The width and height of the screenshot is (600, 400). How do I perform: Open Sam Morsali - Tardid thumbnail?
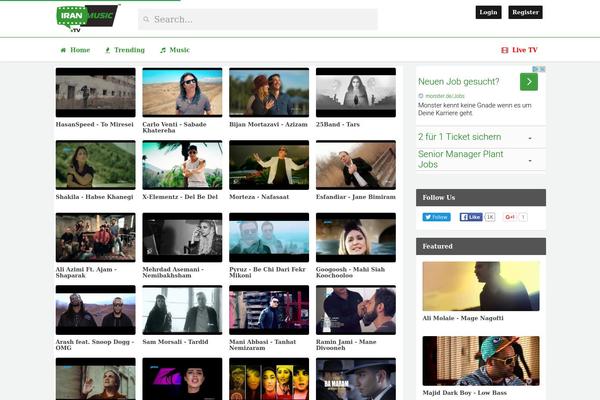tap(182, 310)
